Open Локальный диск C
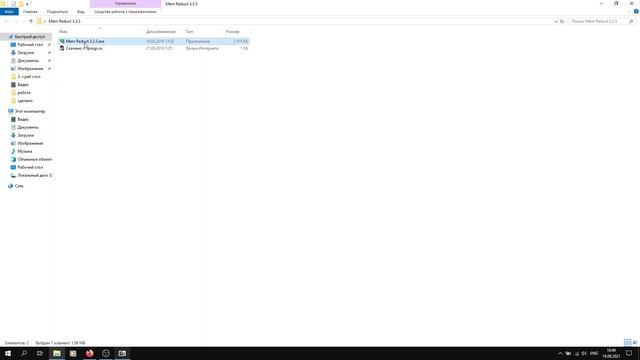The image size is (640, 360). 34,175
